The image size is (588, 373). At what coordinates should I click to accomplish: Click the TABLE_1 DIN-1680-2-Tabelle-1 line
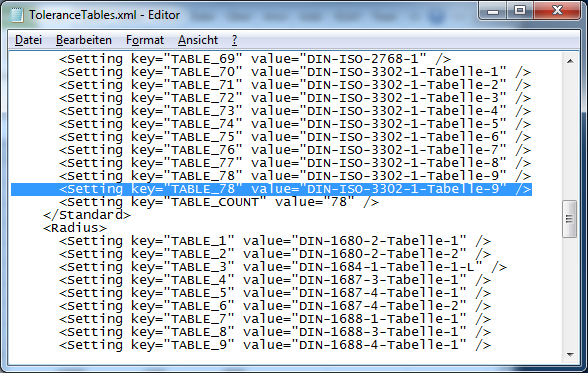(x=275, y=241)
